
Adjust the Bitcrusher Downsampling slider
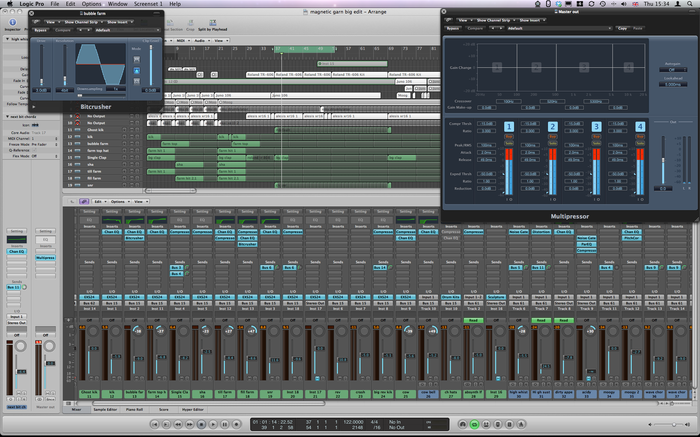[x=100, y=95]
